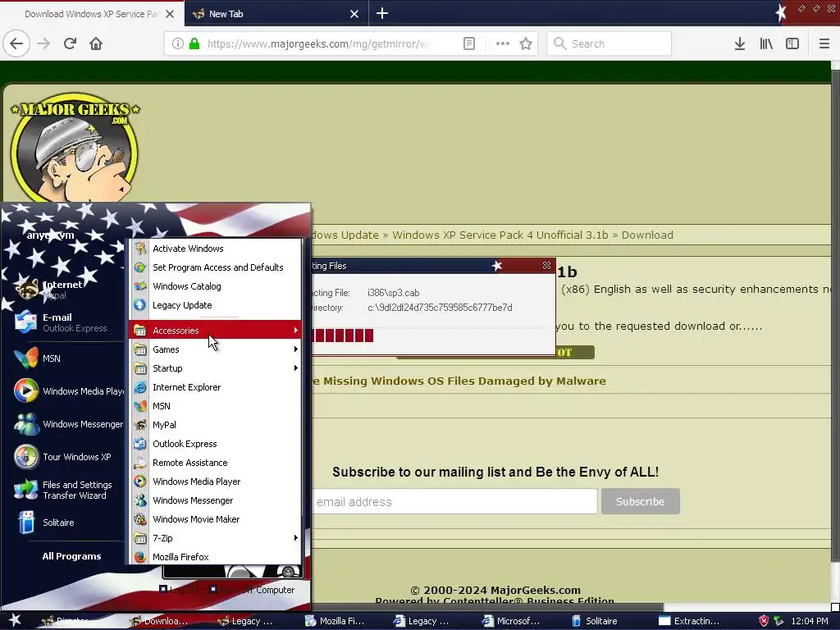
Task: Close the New Tab tab
Action: point(354,14)
